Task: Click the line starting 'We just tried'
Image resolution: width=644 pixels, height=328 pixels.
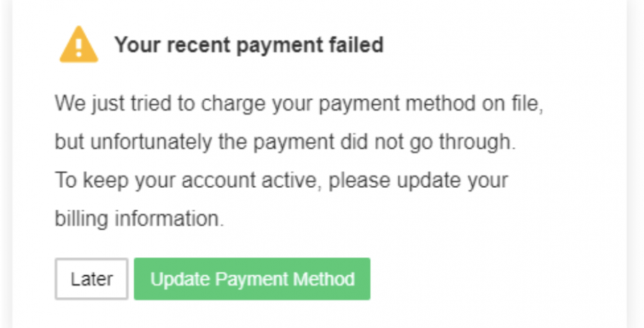Action: tap(299, 105)
